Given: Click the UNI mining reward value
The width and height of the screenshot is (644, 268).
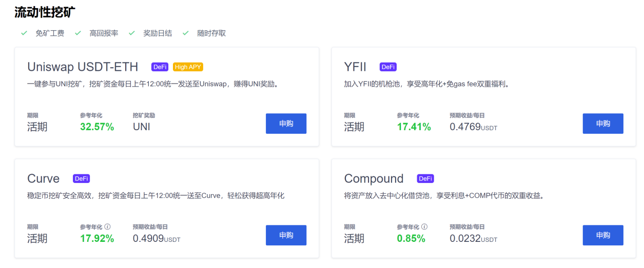Looking at the screenshot, I should (142, 127).
